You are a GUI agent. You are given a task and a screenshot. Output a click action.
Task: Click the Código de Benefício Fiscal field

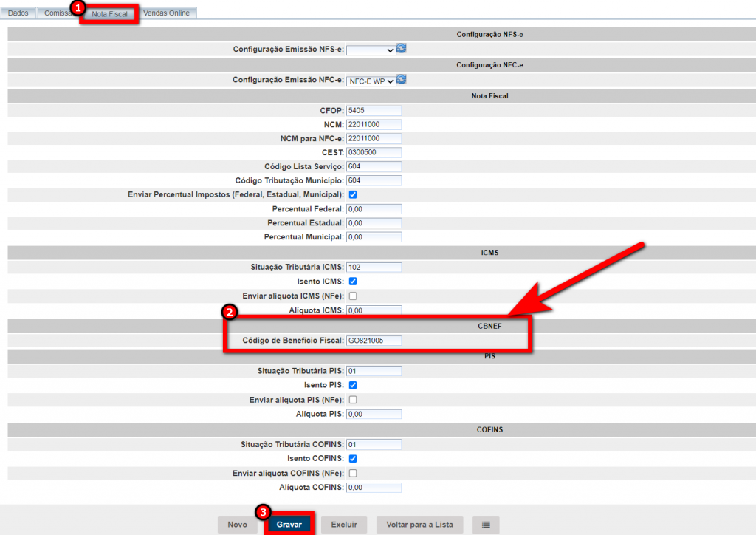click(374, 341)
